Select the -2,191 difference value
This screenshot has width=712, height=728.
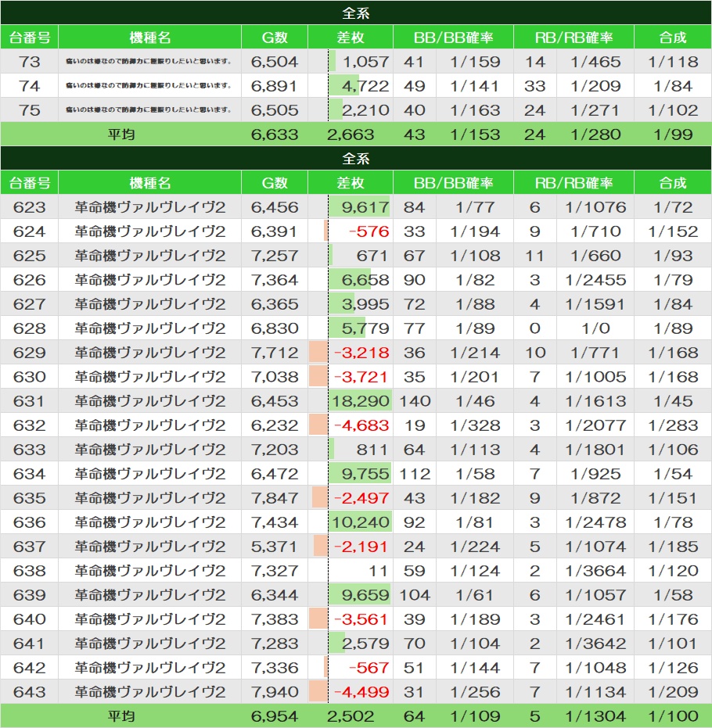[361, 547]
